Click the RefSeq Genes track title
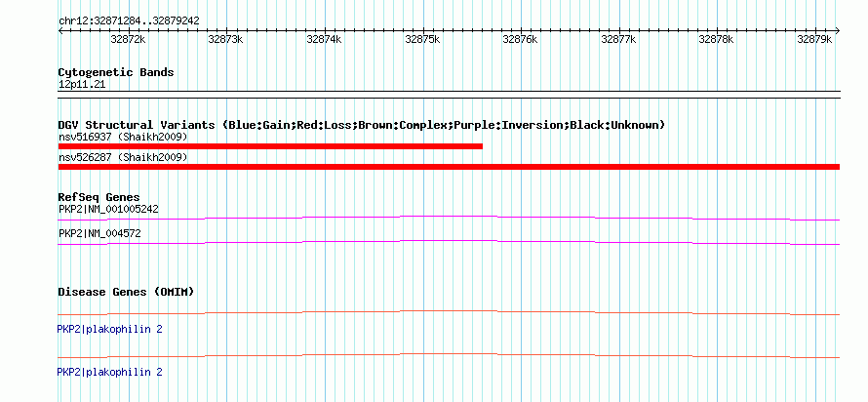The height and width of the screenshot is (402, 868). point(99,197)
